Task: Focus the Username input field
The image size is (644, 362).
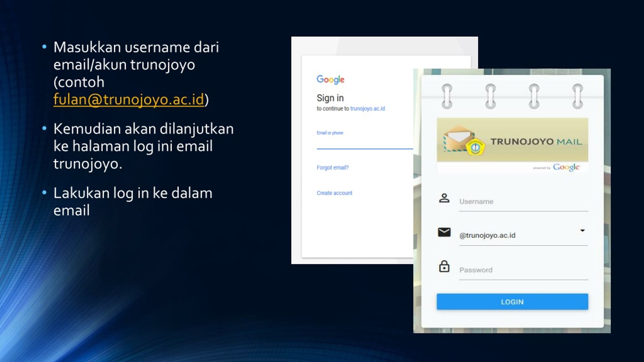Action: pyautogui.click(x=524, y=202)
